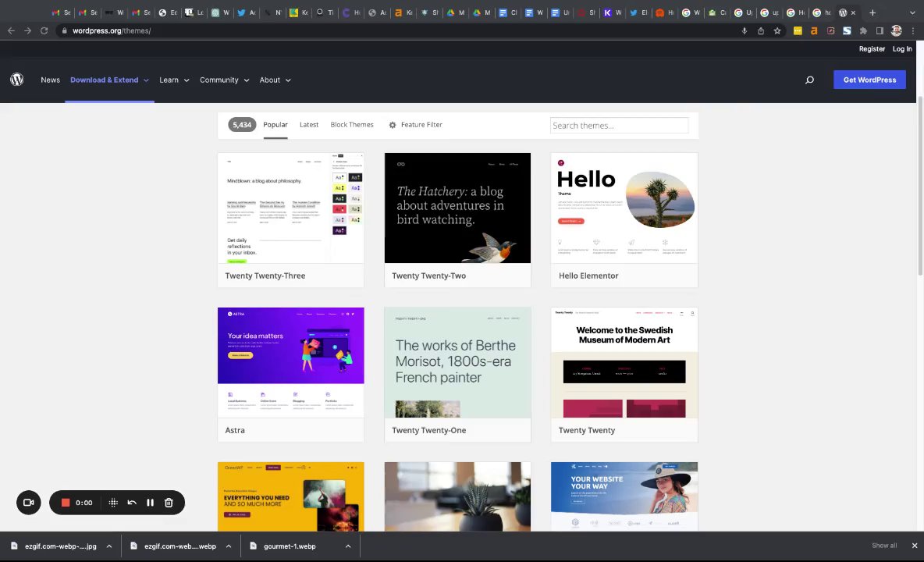924x562 pixels.
Task: Open the Chrome three-dot menu
Action: (913, 30)
